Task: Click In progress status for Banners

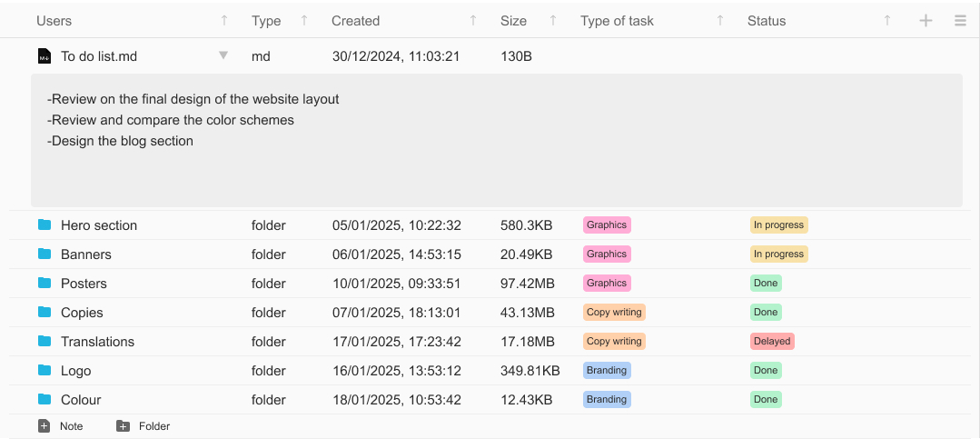Action: tap(778, 254)
